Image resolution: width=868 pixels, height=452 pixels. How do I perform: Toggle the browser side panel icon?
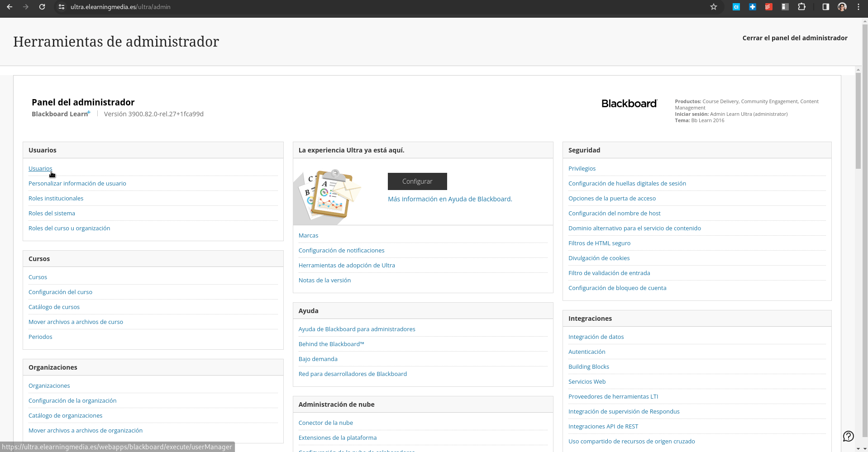(x=826, y=7)
